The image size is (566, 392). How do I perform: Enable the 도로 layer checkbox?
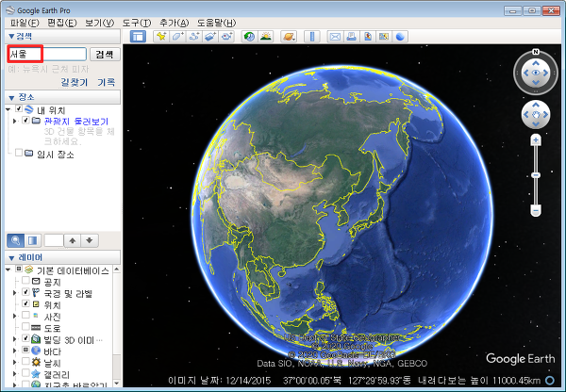point(25,326)
